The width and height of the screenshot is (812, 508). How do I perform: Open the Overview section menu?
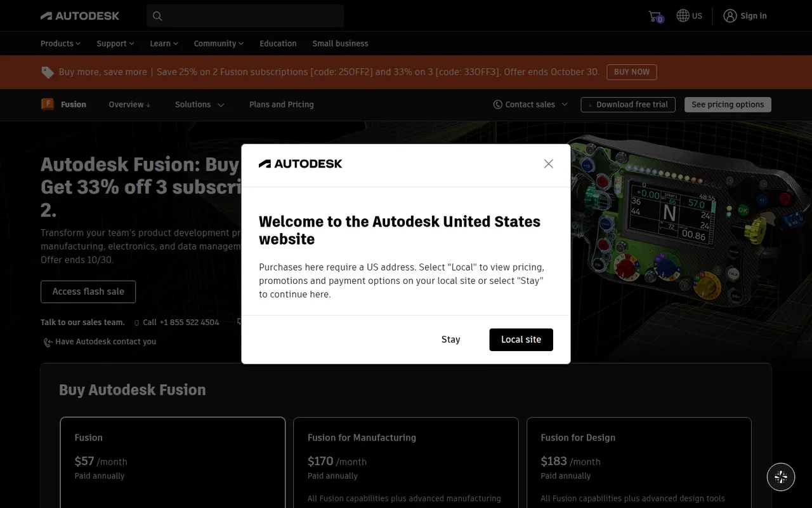pos(130,104)
